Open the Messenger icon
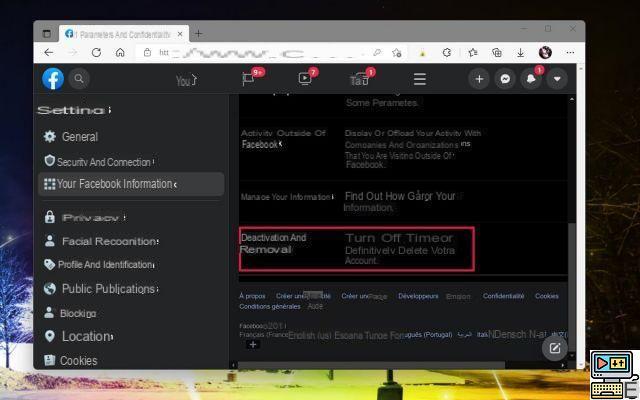640x400 pixels. 505,79
